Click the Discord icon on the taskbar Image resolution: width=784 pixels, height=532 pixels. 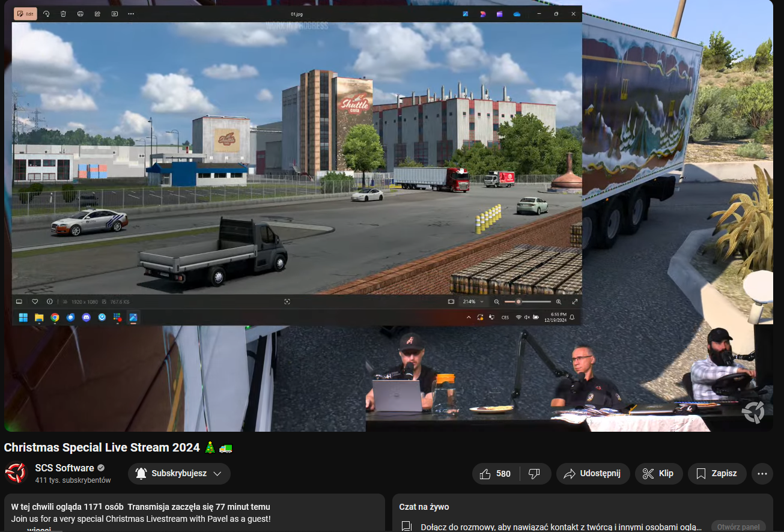(86, 317)
